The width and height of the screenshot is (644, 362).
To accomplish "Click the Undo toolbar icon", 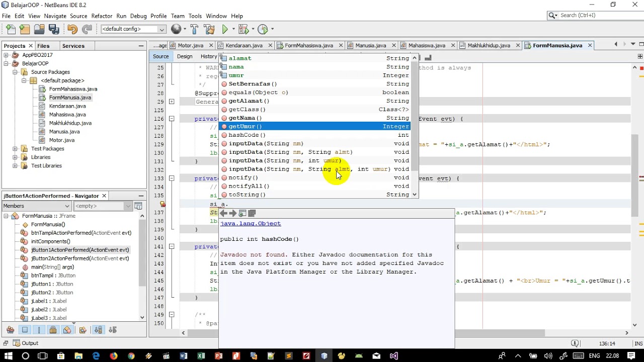I will tap(72, 29).
